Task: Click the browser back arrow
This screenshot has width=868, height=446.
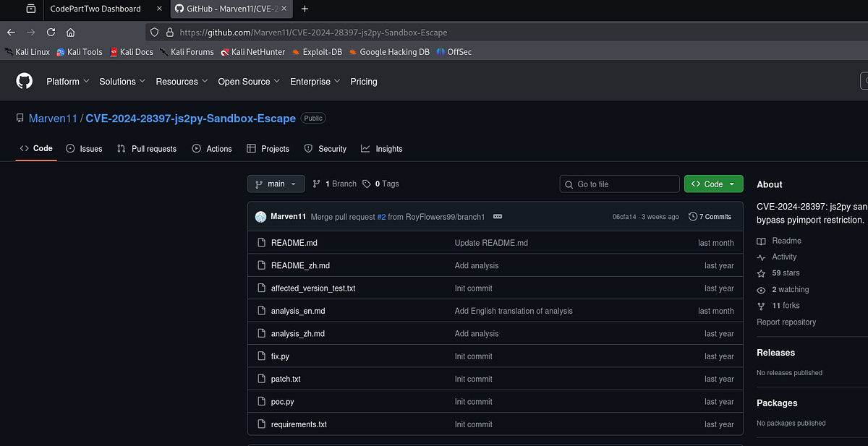Action: point(11,32)
